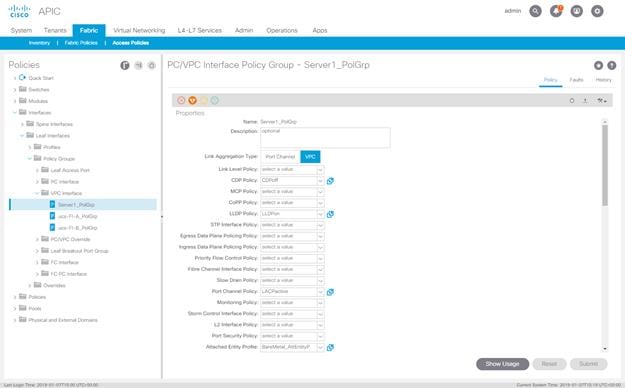This screenshot has width=625, height=388.
Task: Open the Inventory submenu
Action: tap(39, 43)
